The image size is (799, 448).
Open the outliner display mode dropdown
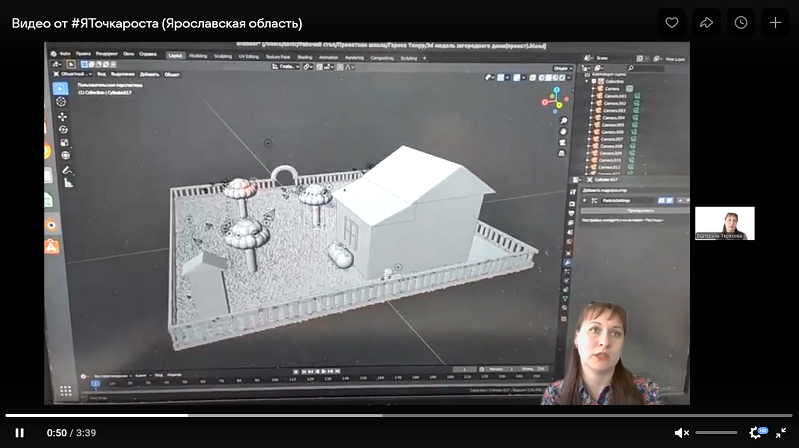point(600,68)
